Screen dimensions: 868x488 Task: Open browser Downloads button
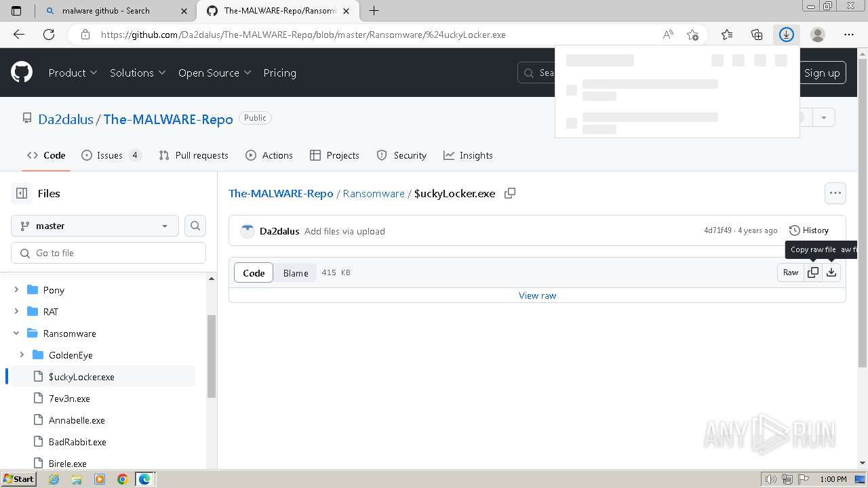[786, 35]
